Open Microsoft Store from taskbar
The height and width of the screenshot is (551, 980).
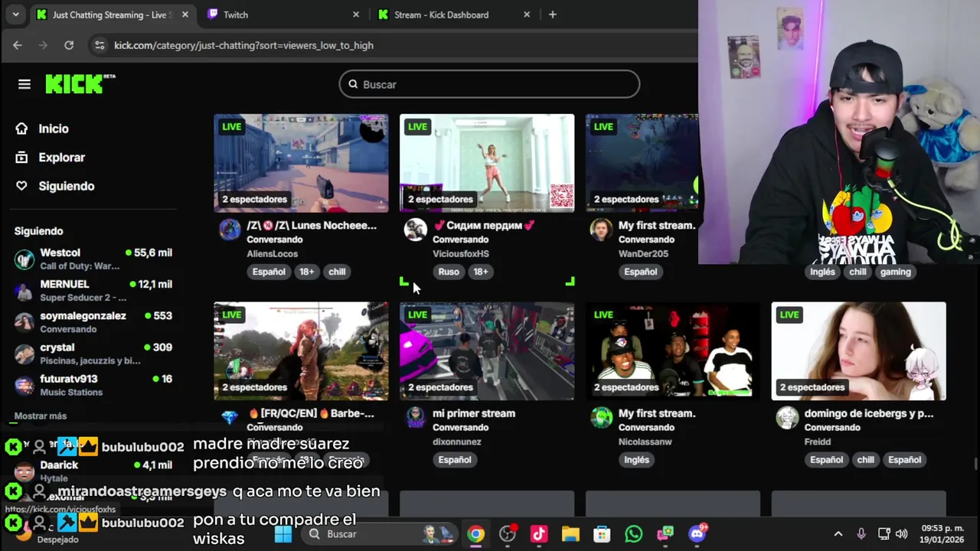click(x=602, y=534)
